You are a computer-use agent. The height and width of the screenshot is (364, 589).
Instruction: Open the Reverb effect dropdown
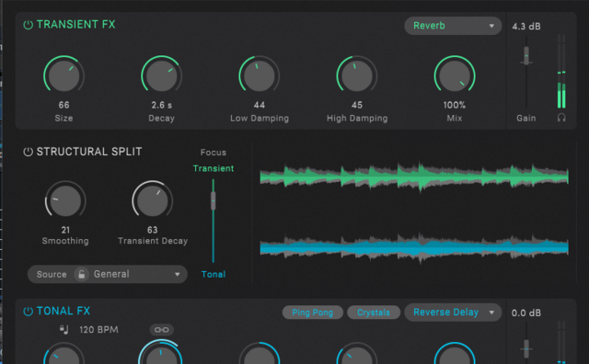tap(453, 26)
